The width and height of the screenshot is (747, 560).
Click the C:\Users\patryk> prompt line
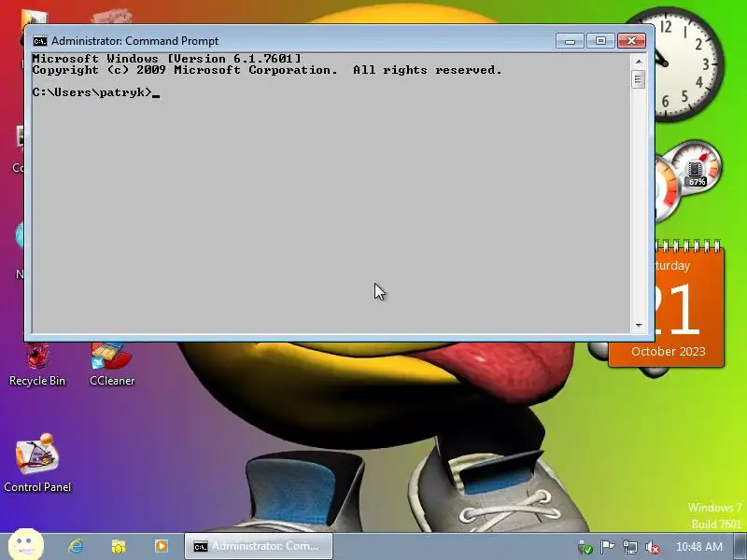pos(92,92)
